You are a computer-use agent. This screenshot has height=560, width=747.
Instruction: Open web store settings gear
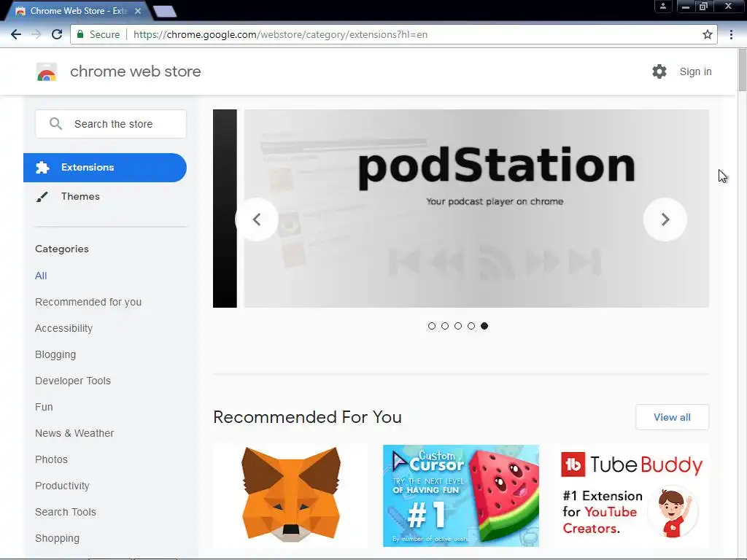659,71
